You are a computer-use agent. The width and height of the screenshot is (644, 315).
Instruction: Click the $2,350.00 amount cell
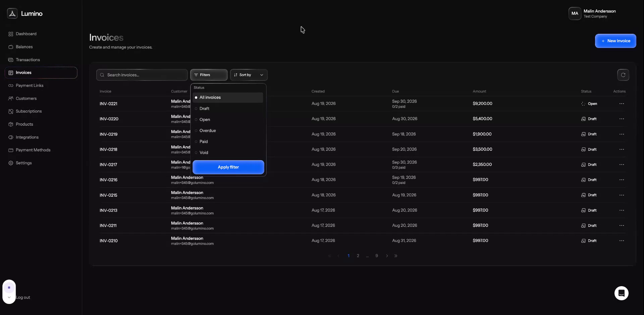click(482, 165)
